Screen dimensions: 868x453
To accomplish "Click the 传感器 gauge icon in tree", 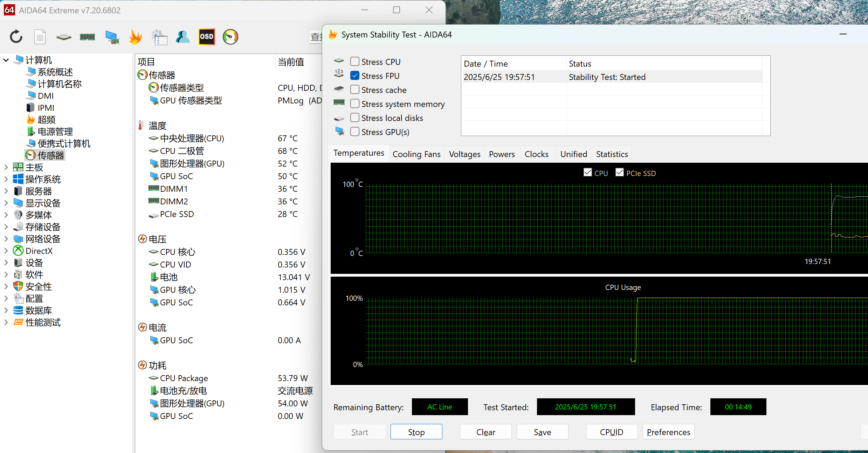I will pos(31,155).
